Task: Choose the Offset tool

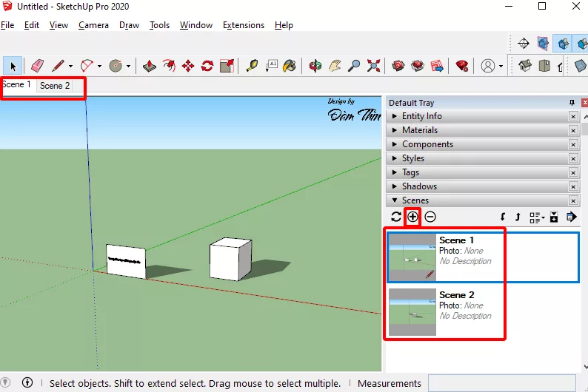Action: pos(169,67)
